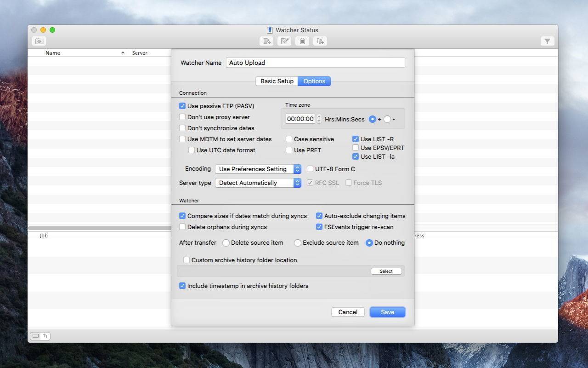Click the Cancel button
This screenshot has width=588, height=368.
click(x=348, y=312)
